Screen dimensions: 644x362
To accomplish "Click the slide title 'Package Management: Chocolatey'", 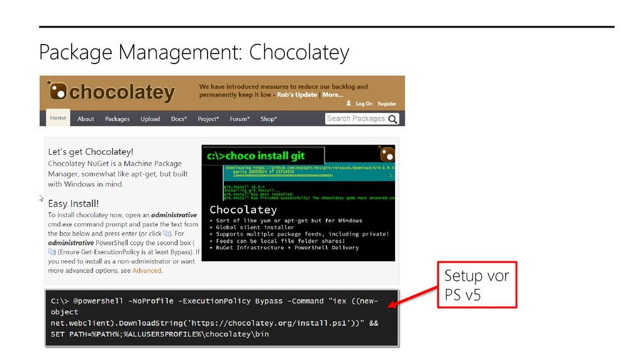I will click(194, 53).
